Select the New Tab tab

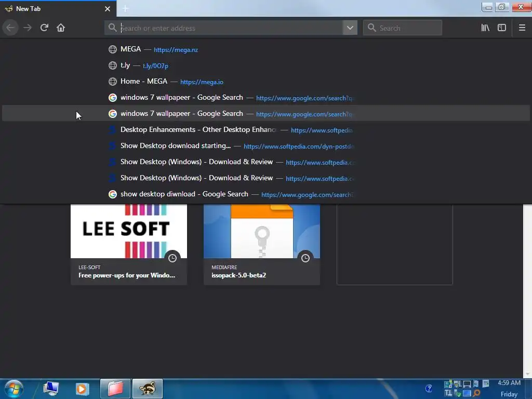pos(58,8)
